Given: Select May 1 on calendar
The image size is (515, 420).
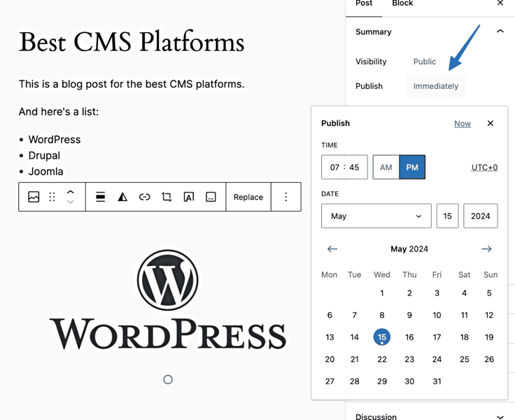Looking at the screenshot, I should click(x=382, y=293).
